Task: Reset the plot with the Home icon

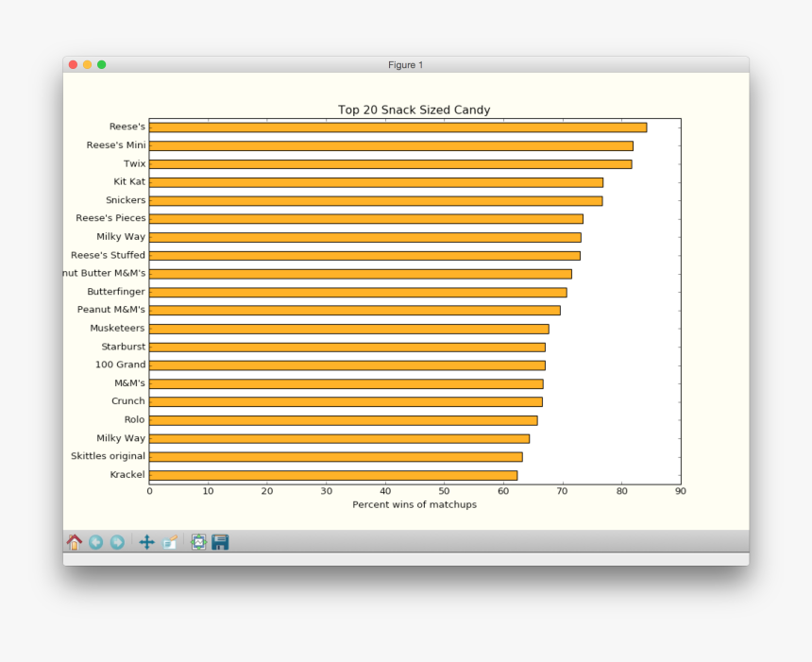Action: [x=74, y=542]
